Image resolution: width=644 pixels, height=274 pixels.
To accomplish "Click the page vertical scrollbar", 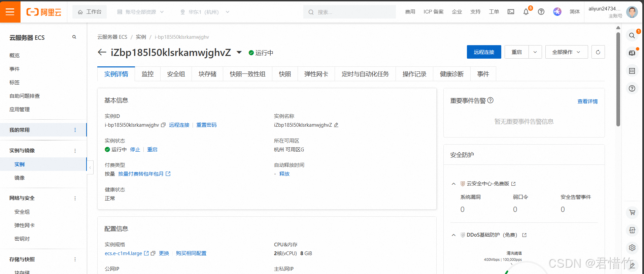I will pos(618,79).
